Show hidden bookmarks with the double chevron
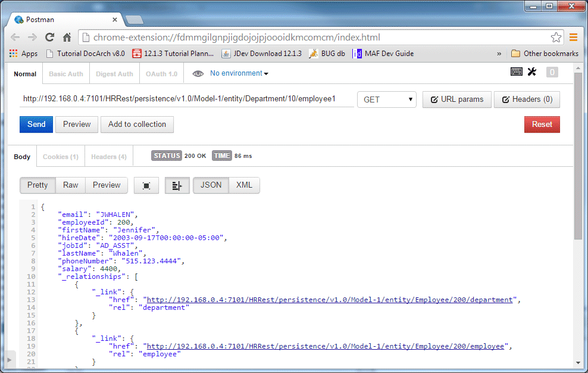588x373 pixels. point(499,54)
